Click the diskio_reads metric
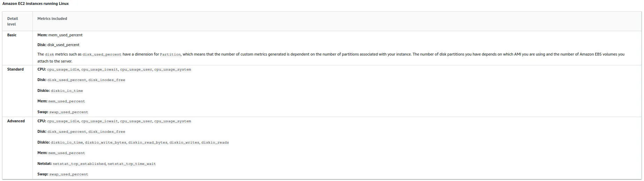This screenshot has height=181, width=644. (x=215, y=143)
